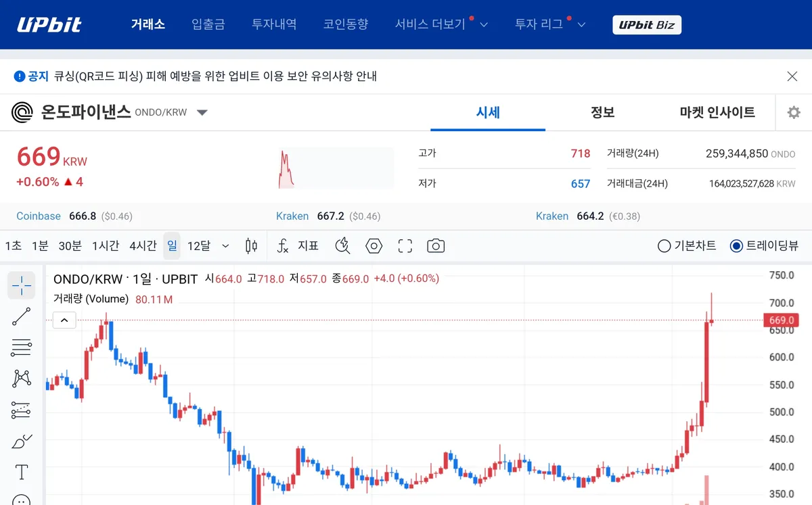Select the XABCD pattern tool
Screen dimensions: 812x505
[22, 379]
